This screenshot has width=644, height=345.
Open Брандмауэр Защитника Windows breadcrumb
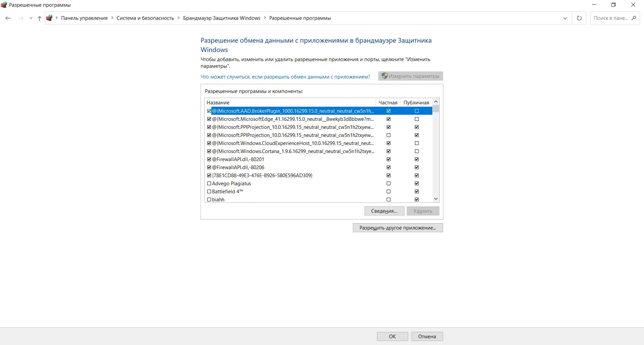pyautogui.click(x=222, y=18)
